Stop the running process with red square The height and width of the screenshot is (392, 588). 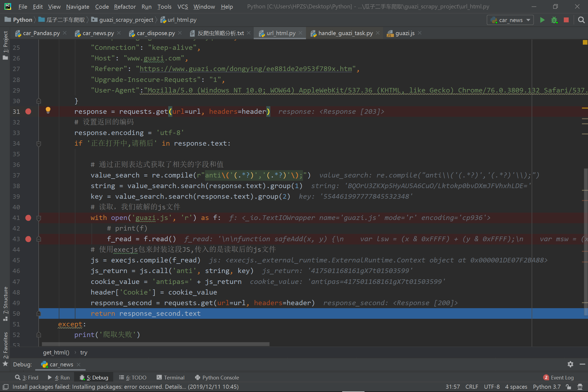click(566, 20)
